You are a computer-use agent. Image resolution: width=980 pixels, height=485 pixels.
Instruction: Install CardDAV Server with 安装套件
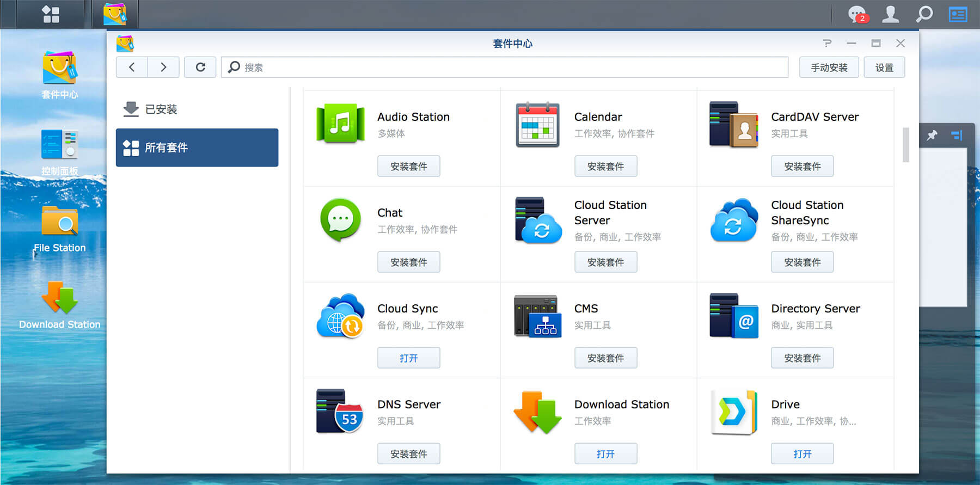coord(803,166)
